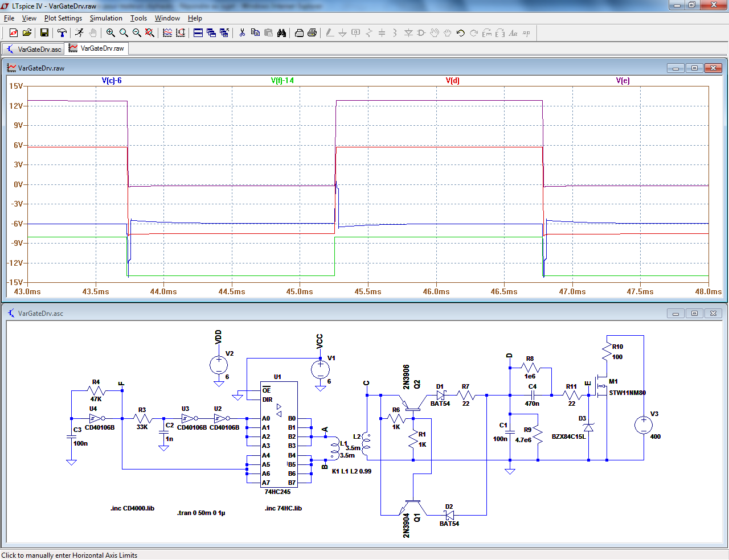The height and width of the screenshot is (560, 729).
Task: Click the Zoom full extents icon
Action: [150, 33]
